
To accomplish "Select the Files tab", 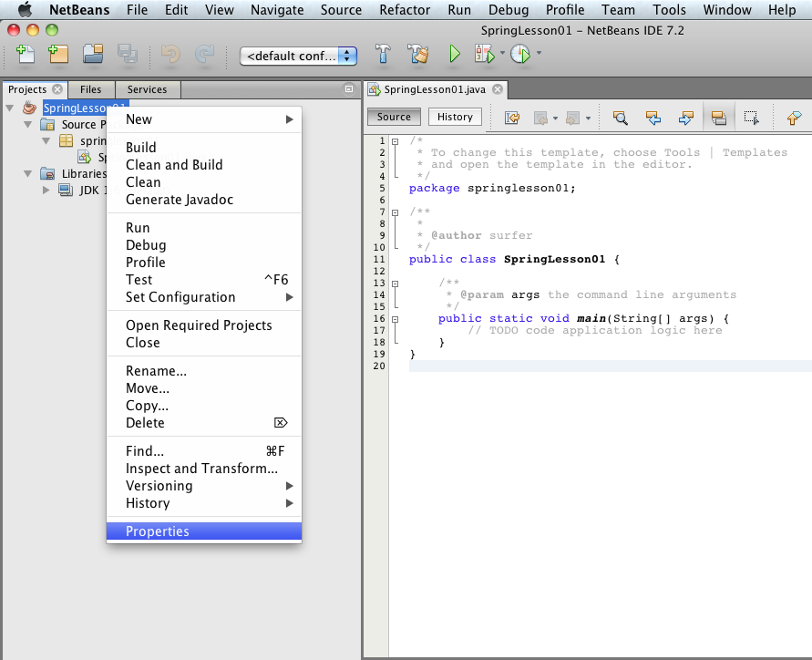I will point(90,89).
